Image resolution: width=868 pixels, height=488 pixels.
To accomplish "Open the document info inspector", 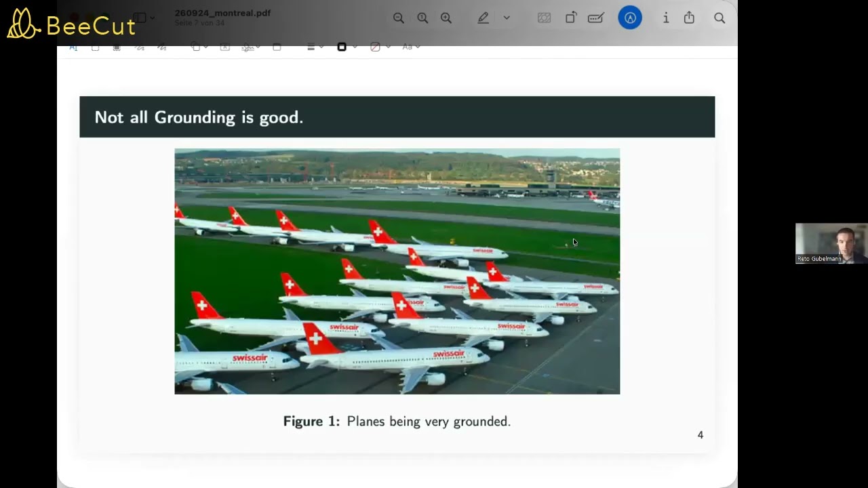I will [666, 18].
